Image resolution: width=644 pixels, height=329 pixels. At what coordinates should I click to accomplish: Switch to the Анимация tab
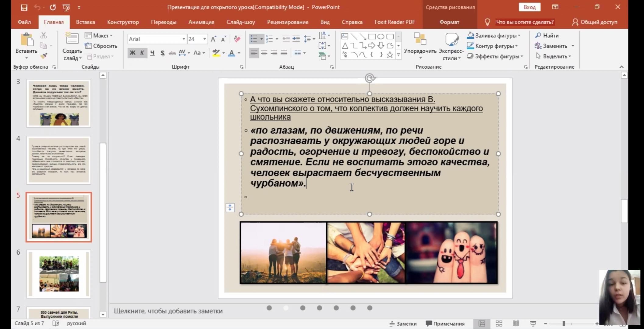pos(201,22)
